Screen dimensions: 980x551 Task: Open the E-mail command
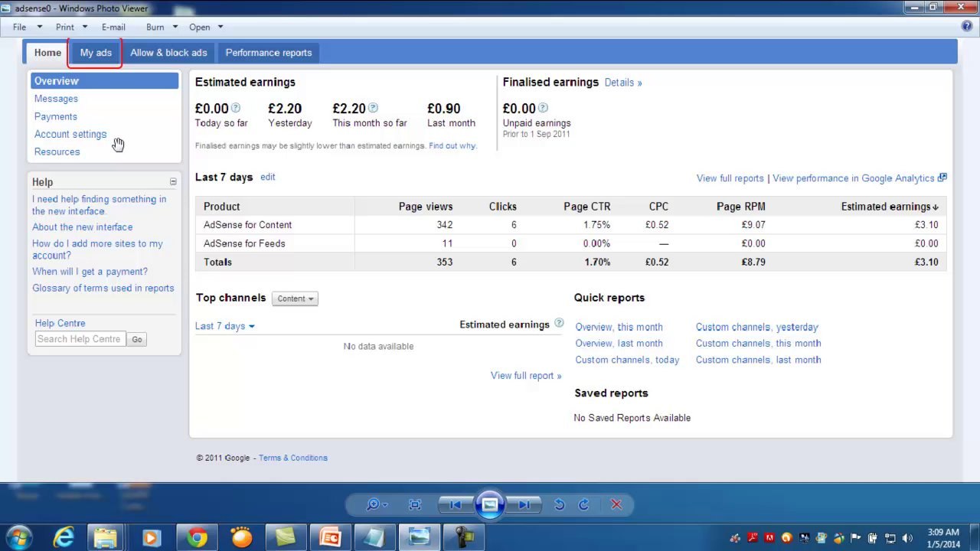[x=113, y=27]
